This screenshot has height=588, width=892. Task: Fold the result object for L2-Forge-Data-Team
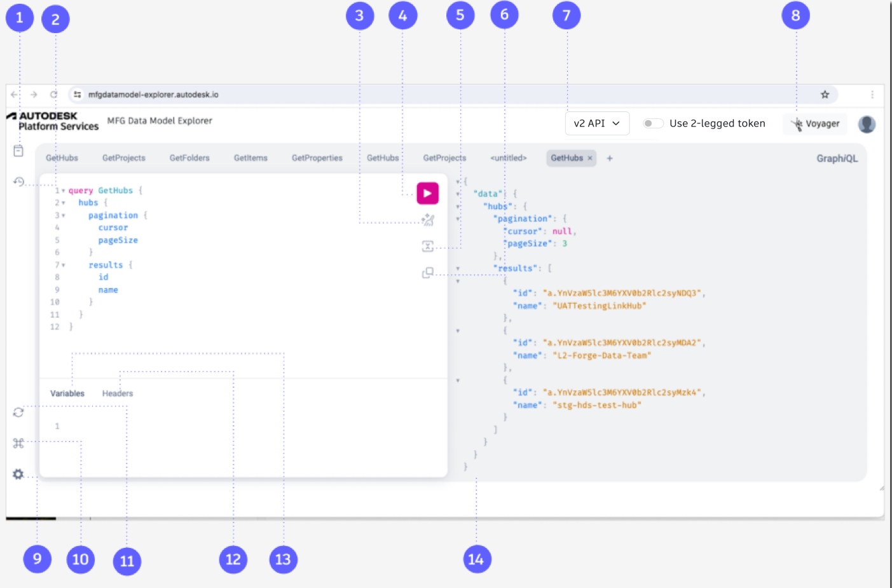point(458,331)
